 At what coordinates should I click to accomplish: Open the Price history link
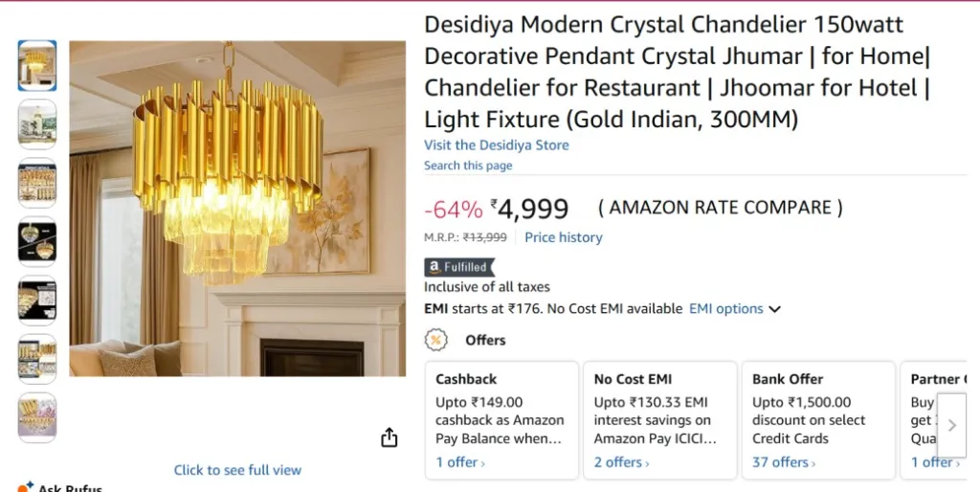tap(564, 237)
